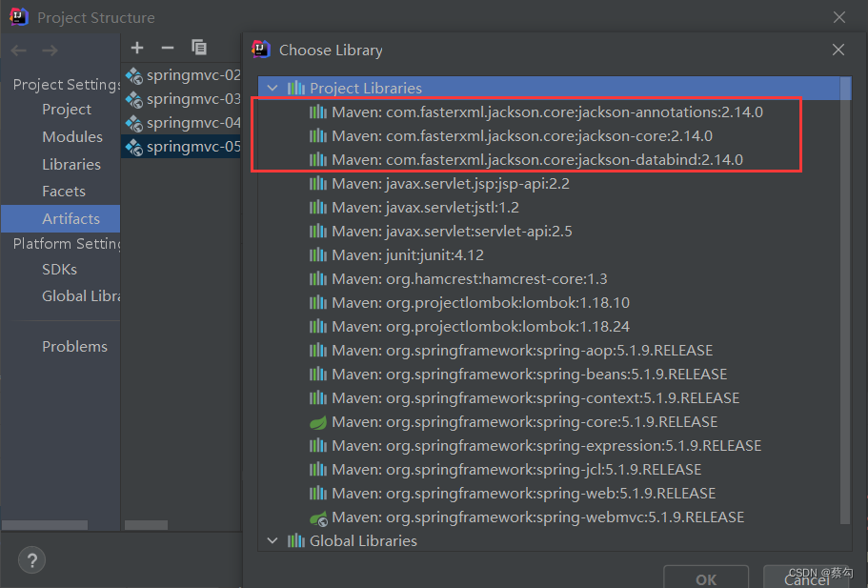Click the Spring leaf icon beside spring-core library
Image resolution: width=868 pixels, height=588 pixels.
[318, 421]
